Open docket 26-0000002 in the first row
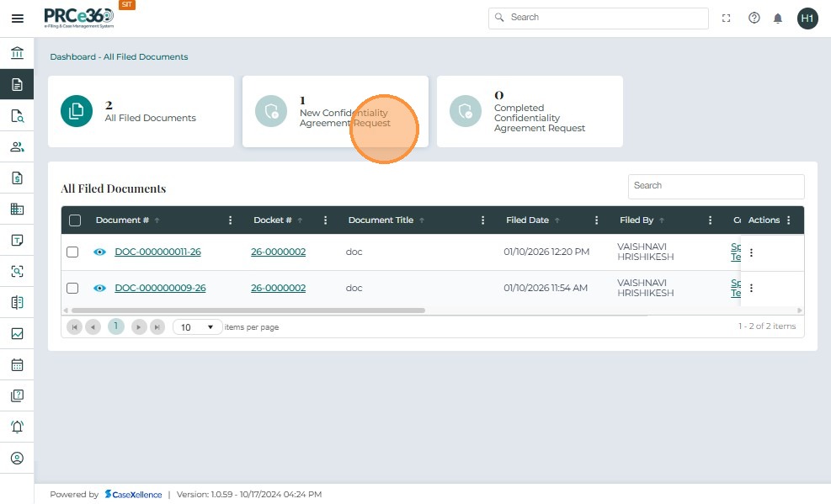 click(278, 252)
